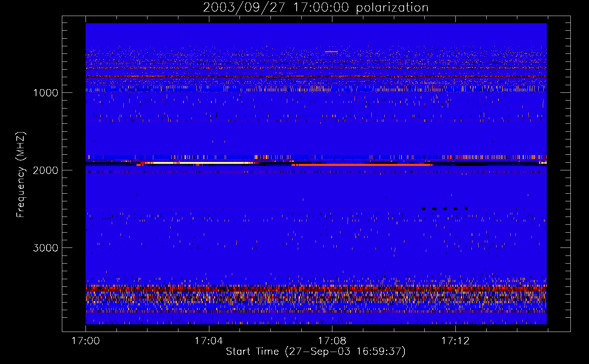Click the "Frequency (MHZ)" axis title

[x=21, y=174]
